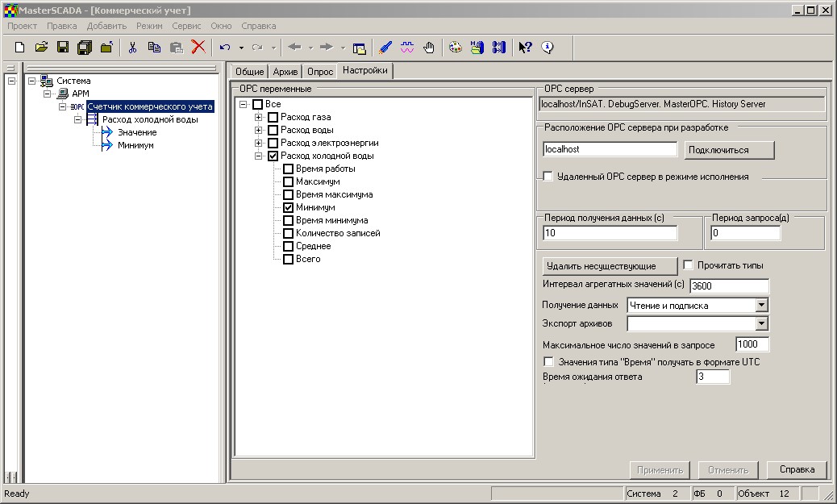The width and height of the screenshot is (837, 504).
Task: Open the Экспорт архивов combo box
Action: pos(762,323)
